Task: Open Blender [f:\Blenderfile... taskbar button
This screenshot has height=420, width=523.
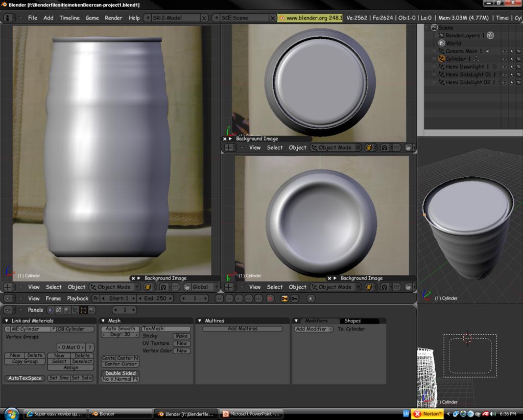Action: [186, 414]
